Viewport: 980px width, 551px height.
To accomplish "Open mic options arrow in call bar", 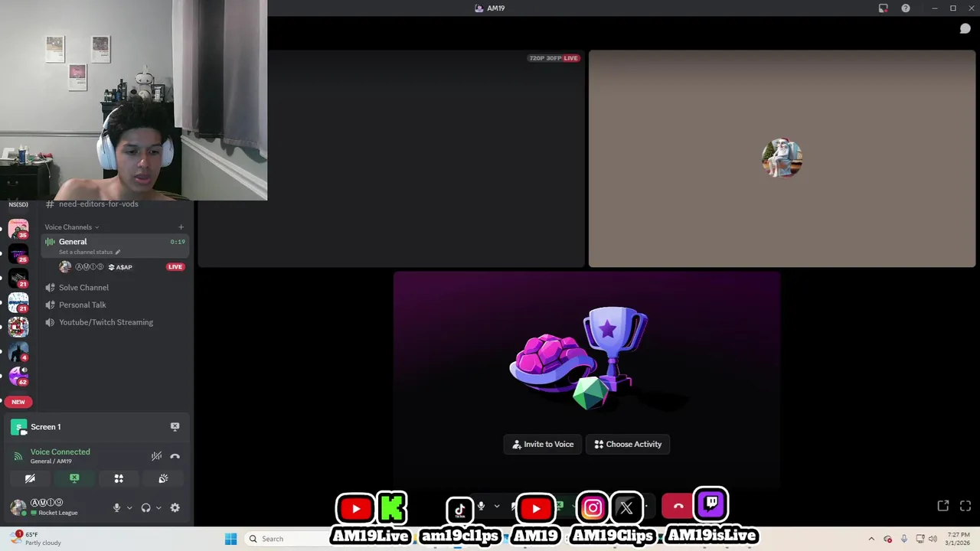I will click(x=496, y=506).
